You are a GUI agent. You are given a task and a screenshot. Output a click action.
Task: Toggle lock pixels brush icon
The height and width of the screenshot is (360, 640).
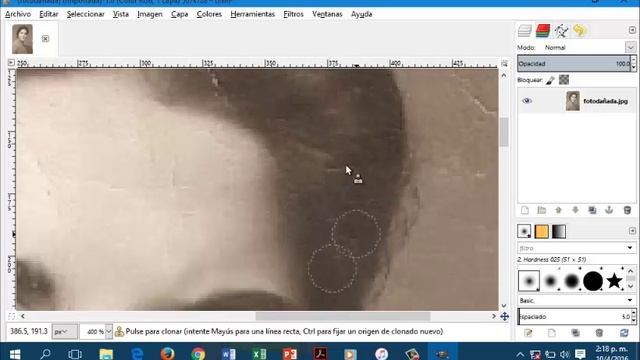tap(550, 80)
